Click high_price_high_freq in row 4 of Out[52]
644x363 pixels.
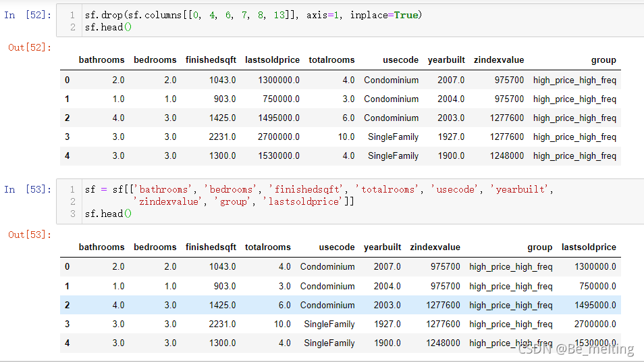574,156
